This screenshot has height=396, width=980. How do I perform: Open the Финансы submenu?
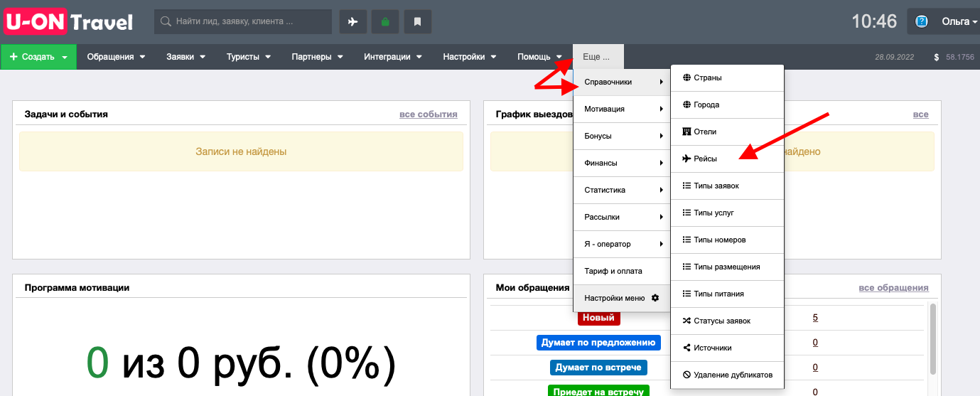622,163
